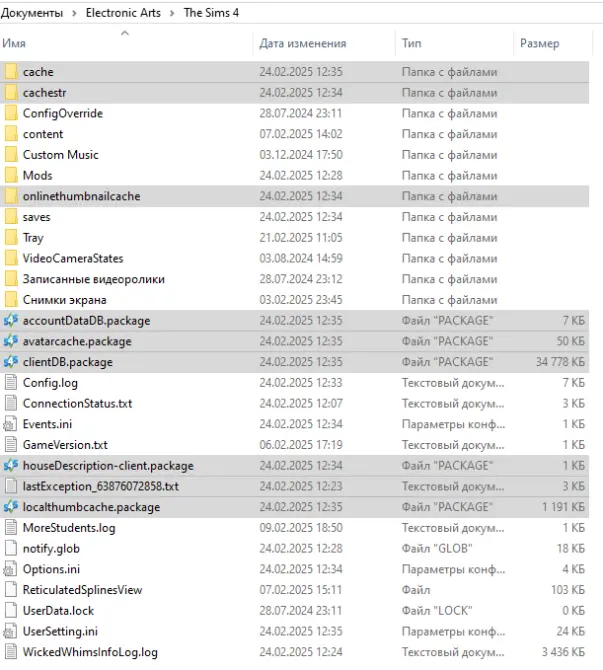This screenshot has height=670, width=603.
Task: Sort by Дата изменения column header
Action: click(x=302, y=44)
